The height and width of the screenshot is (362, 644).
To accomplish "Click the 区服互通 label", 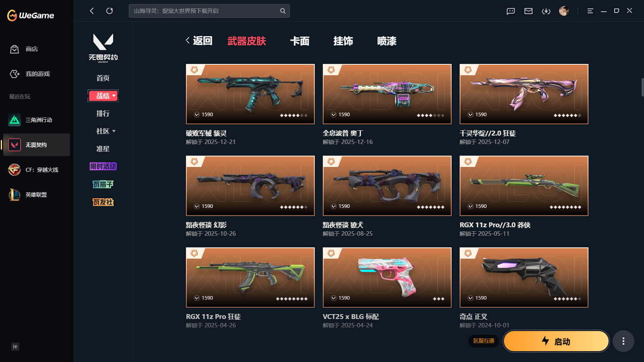I will (x=484, y=341).
